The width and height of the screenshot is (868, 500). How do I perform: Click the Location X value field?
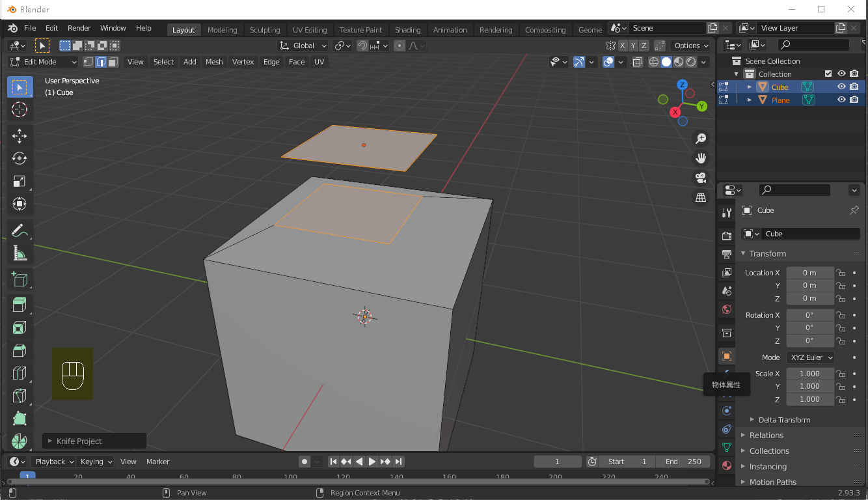(809, 273)
